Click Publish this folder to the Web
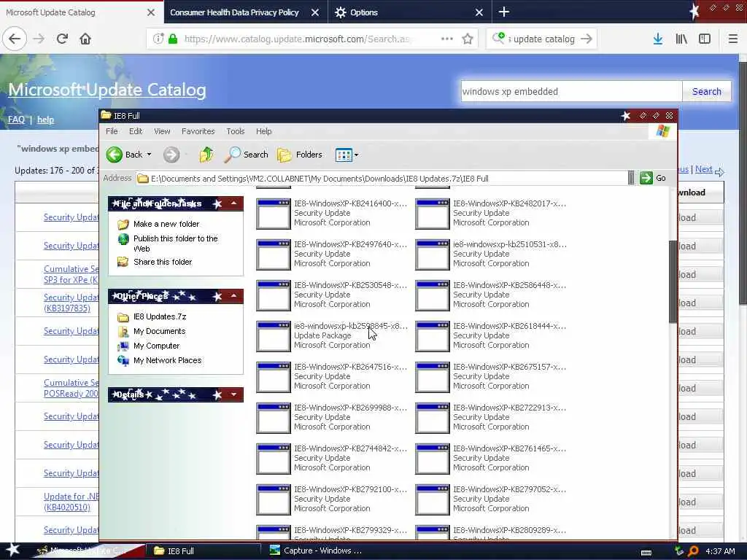The image size is (747, 560). point(175,244)
